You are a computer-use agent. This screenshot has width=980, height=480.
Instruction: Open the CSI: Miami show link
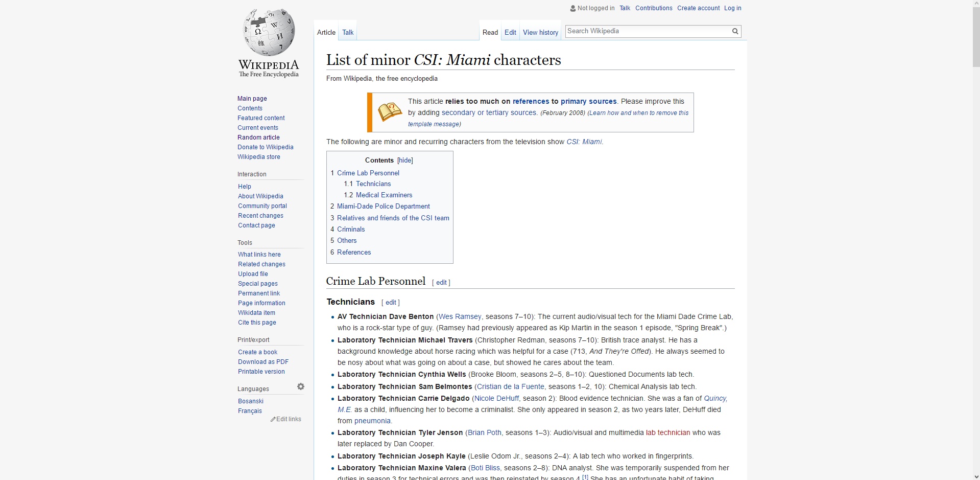click(584, 142)
